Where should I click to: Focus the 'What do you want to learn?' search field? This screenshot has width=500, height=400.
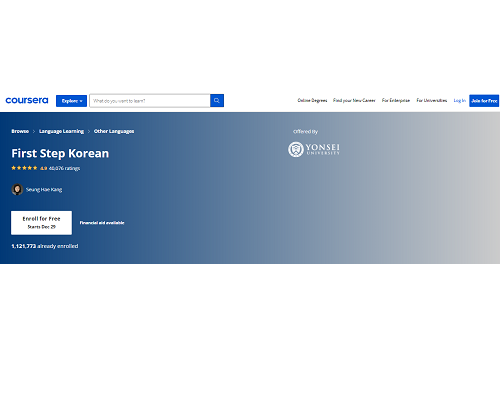(150, 101)
